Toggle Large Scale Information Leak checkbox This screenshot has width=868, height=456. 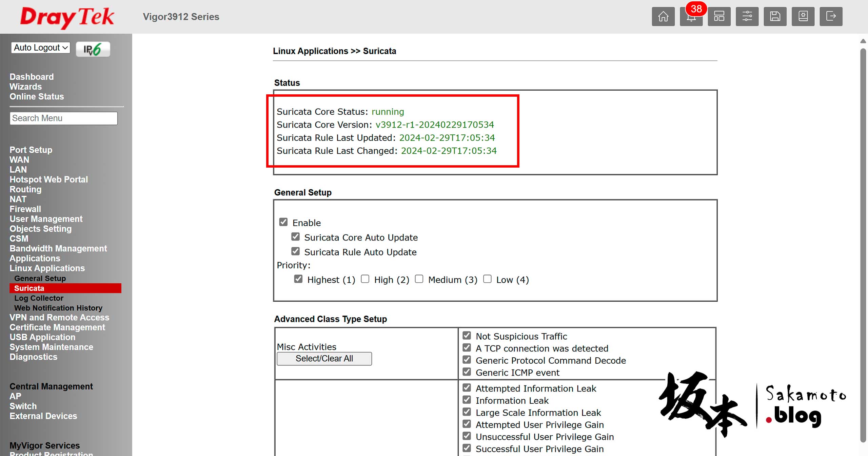pos(467,412)
